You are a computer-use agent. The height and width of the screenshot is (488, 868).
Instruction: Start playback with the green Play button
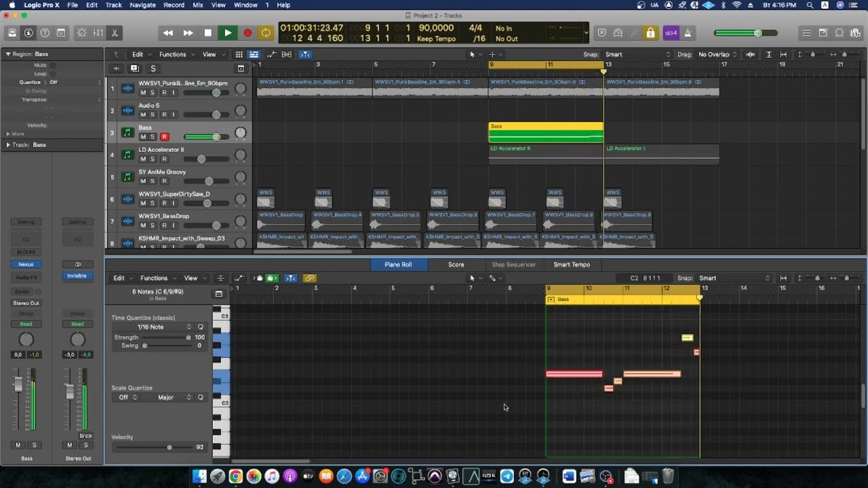(x=228, y=33)
